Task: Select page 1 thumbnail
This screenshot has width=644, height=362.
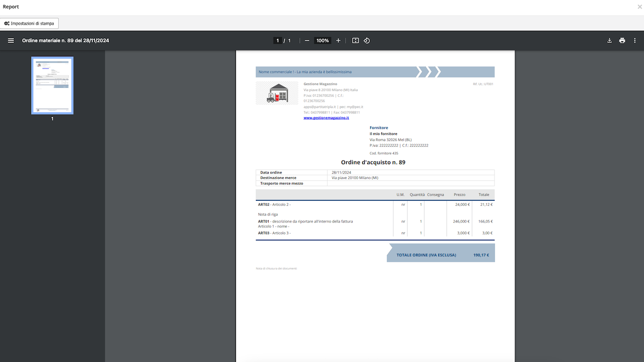Action: tap(52, 85)
